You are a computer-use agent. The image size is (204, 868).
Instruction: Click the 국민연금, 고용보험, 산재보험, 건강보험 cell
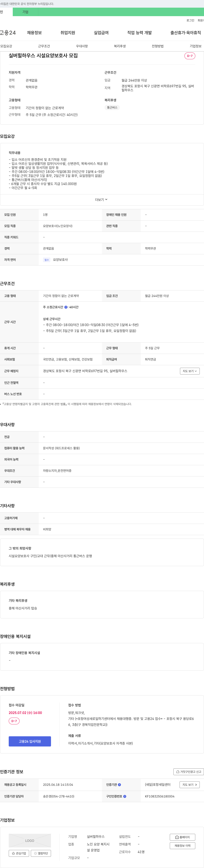(68, 359)
